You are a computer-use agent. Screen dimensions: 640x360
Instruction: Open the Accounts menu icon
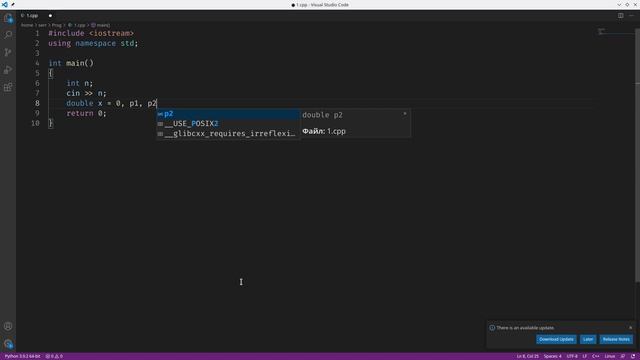tap(8, 326)
